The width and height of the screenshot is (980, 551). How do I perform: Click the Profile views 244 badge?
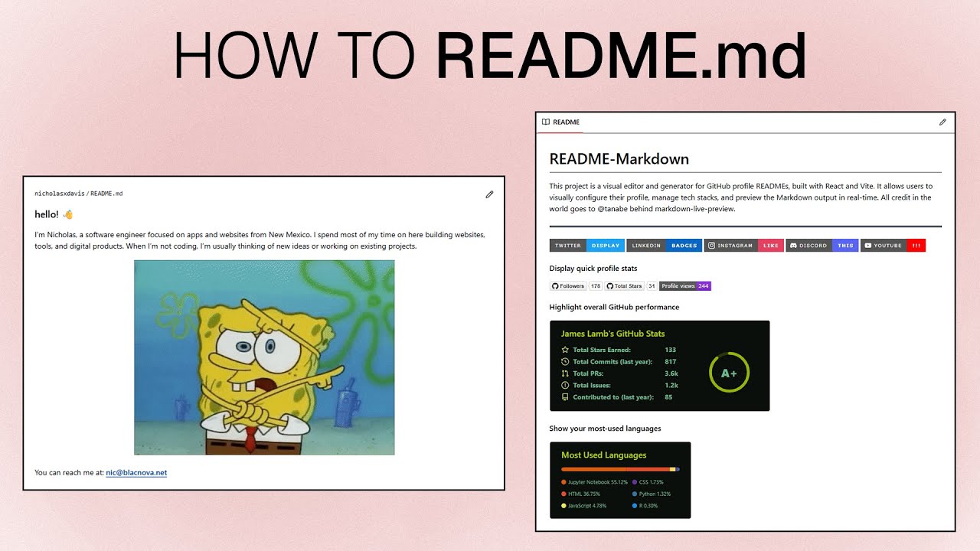pyautogui.click(x=685, y=286)
